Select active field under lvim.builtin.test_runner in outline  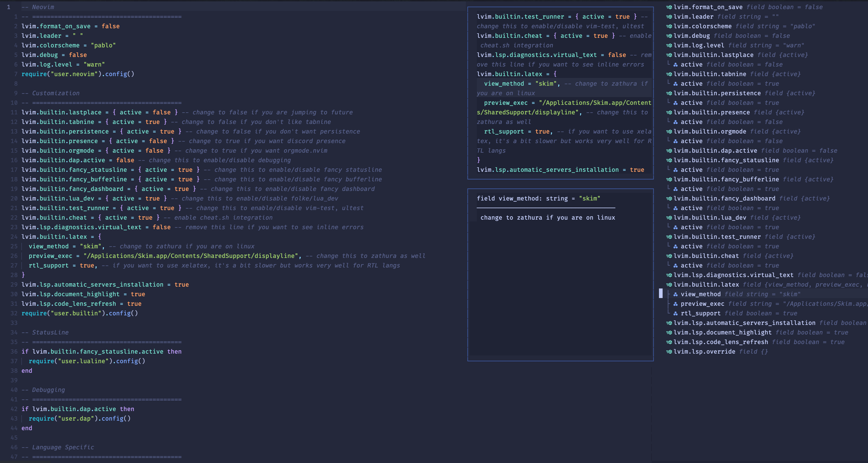(726, 246)
